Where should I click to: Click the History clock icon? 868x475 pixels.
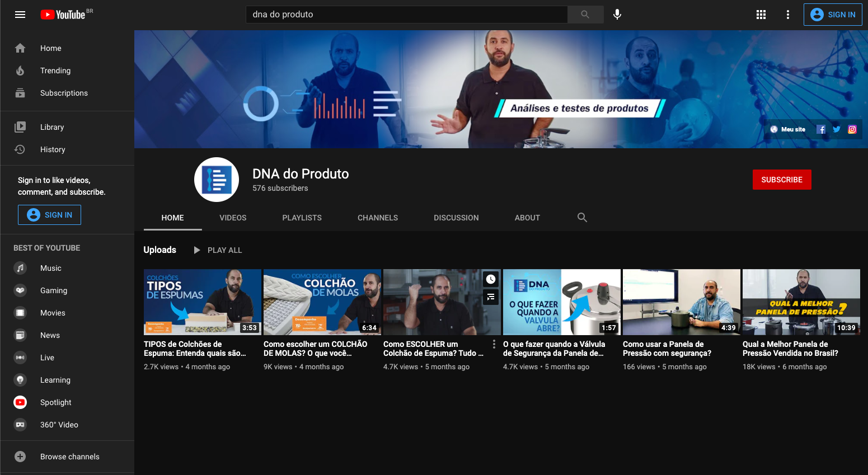click(20, 149)
